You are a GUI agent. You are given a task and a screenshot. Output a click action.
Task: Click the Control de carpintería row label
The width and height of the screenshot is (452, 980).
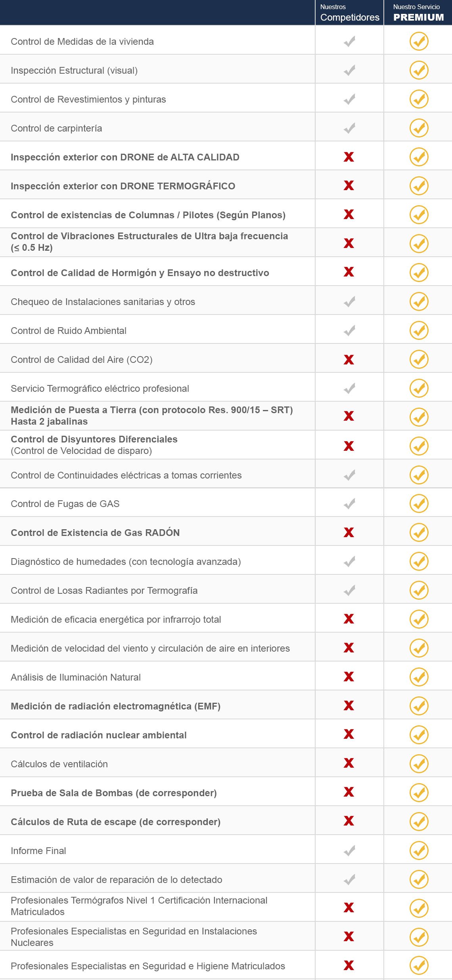point(56,128)
